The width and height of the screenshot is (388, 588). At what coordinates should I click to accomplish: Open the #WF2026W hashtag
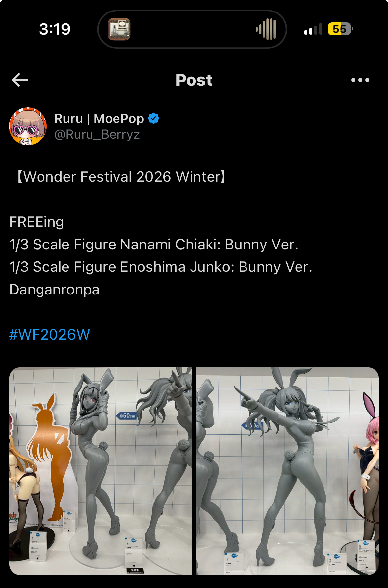tap(49, 335)
